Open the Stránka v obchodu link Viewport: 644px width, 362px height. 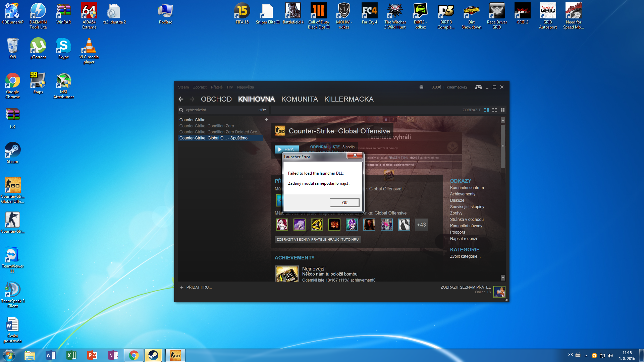(x=467, y=220)
